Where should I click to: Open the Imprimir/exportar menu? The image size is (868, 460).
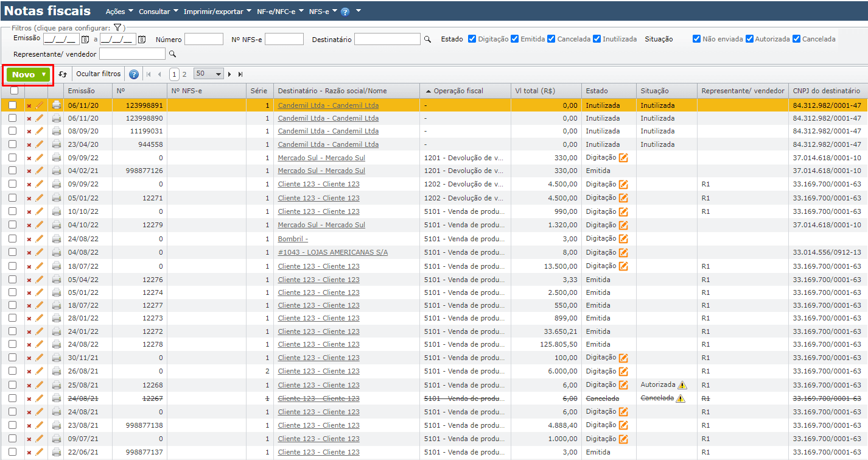[217, 12]
